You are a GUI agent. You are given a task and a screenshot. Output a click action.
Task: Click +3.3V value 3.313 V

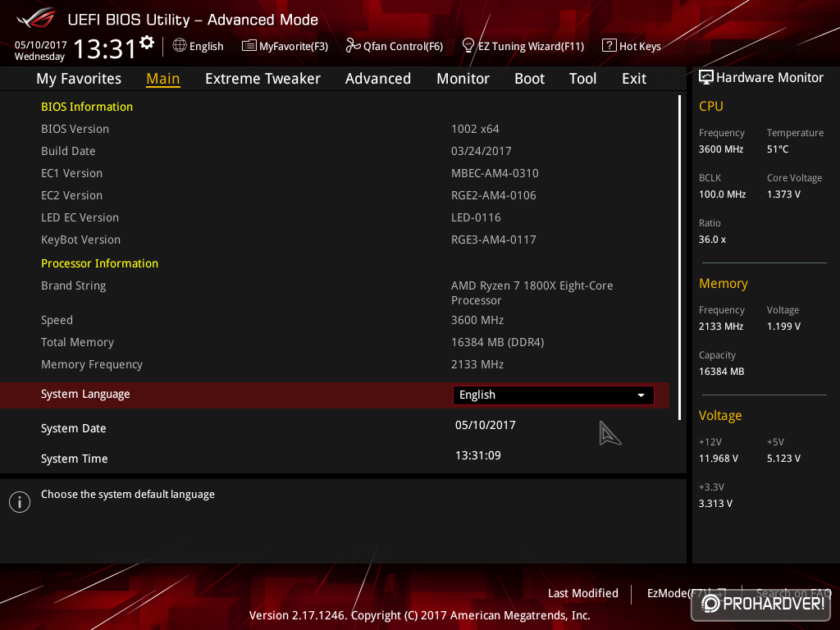[715, 503]
